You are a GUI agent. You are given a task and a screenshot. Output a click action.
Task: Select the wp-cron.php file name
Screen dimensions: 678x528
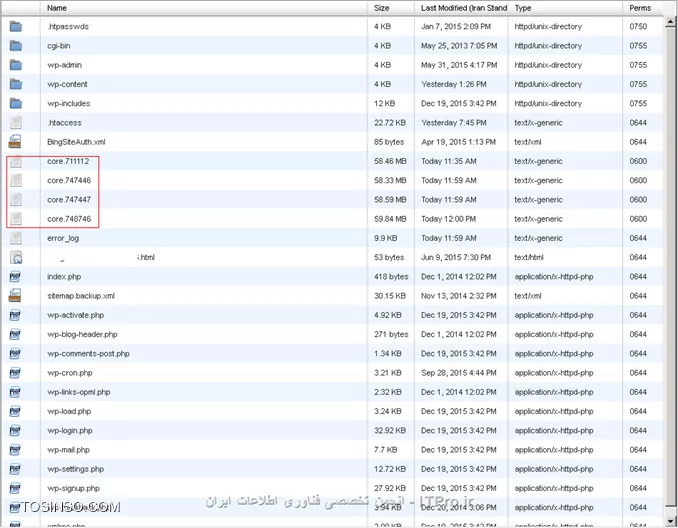click(70, 373)
